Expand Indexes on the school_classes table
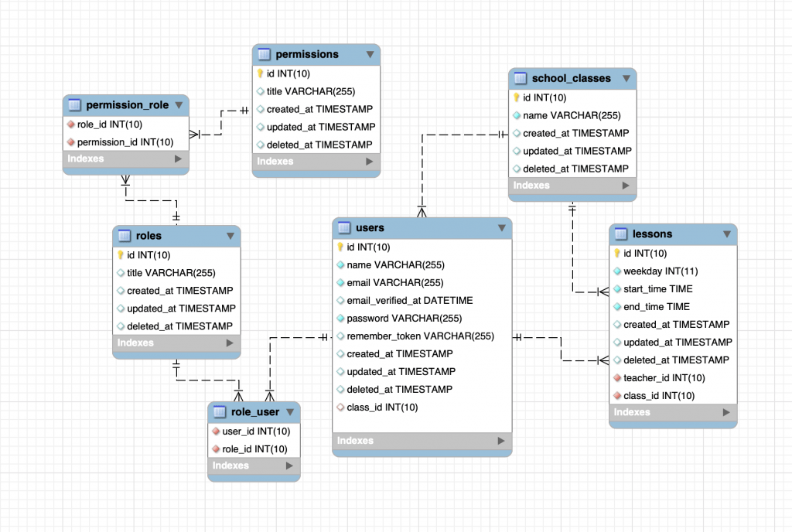This screenshot has width=792, height=532. click(x=572, y=185)
